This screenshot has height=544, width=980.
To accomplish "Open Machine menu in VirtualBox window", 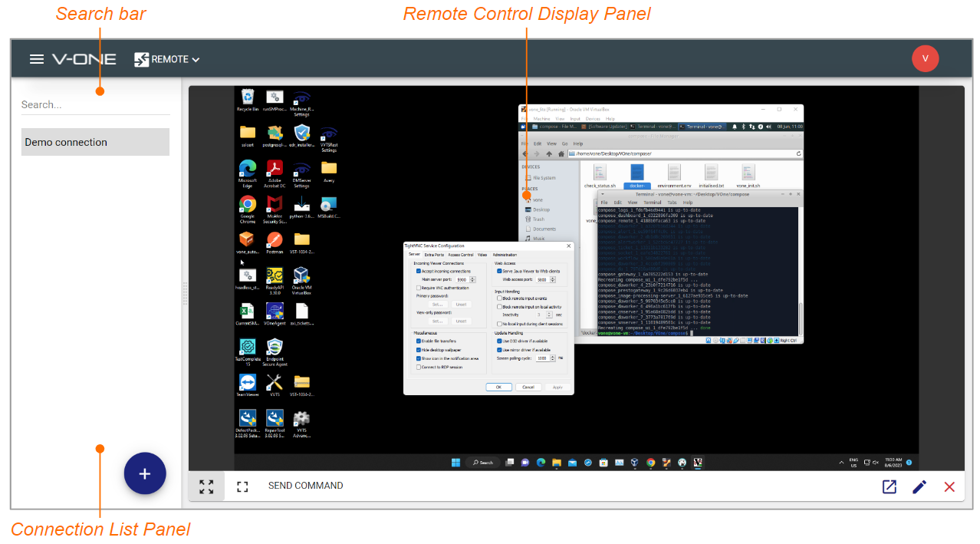I will point(541,119).
